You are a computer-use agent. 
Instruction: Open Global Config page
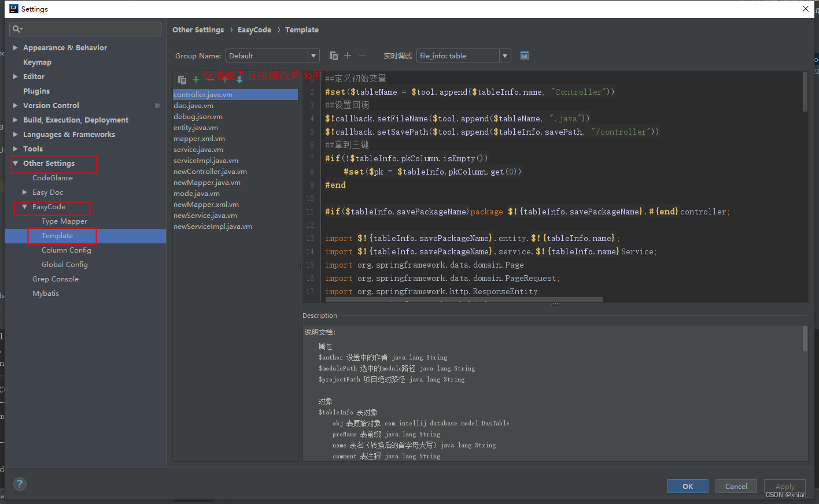(x=65, y=264)
